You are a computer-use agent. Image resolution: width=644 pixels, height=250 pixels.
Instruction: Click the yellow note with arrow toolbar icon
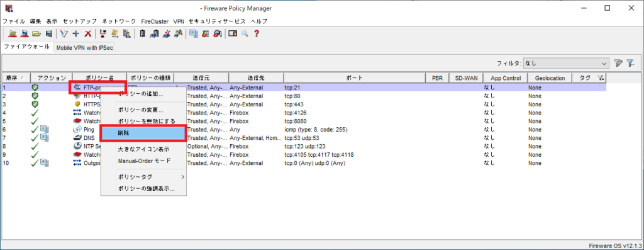point(115,34)
